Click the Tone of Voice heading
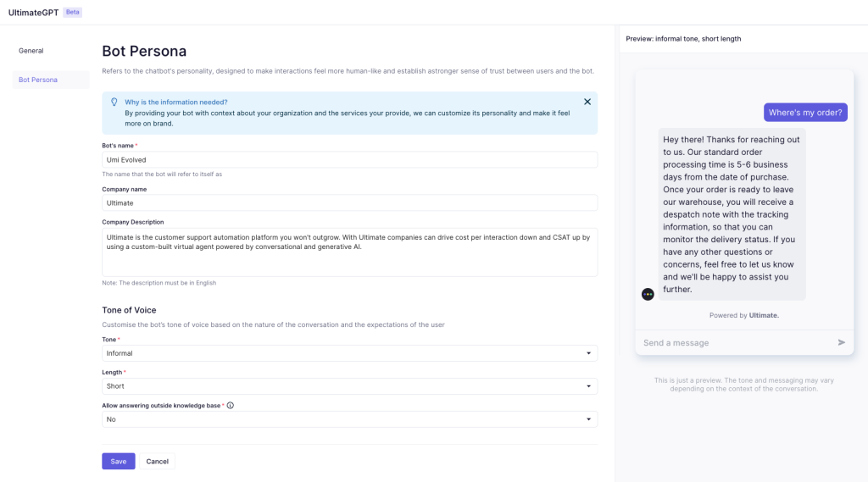The width and height of the screenshot is (868, 482). (x=129, y=310)
